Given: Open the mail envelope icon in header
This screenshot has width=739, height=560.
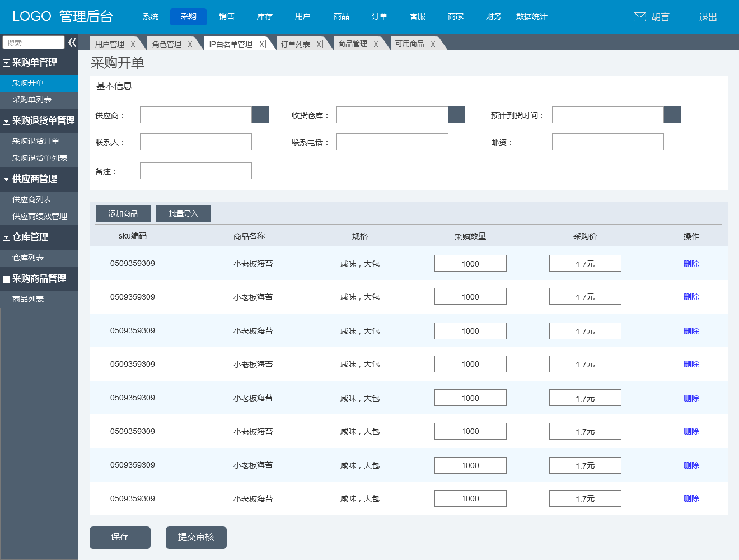Looking at the screenshot, I should [639, 17].
